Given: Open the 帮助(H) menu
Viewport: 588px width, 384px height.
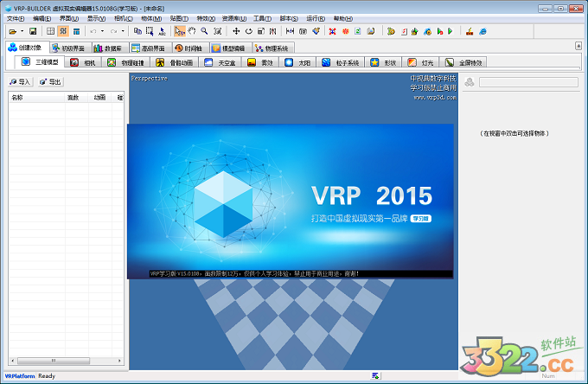Looking at the screenshot, I should coord(343,18).
